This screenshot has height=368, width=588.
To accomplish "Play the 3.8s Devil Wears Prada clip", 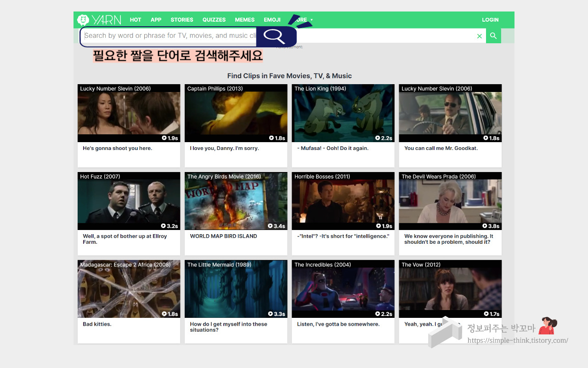I will (x=491, y=226).
